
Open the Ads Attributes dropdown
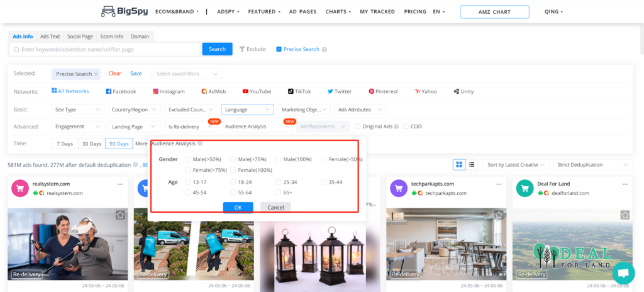click(x=360, y=109)
